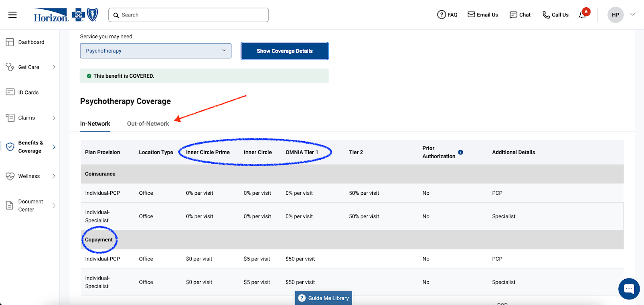
Task: Click the Wellness heart icon
Action: (x=10, y=176)
